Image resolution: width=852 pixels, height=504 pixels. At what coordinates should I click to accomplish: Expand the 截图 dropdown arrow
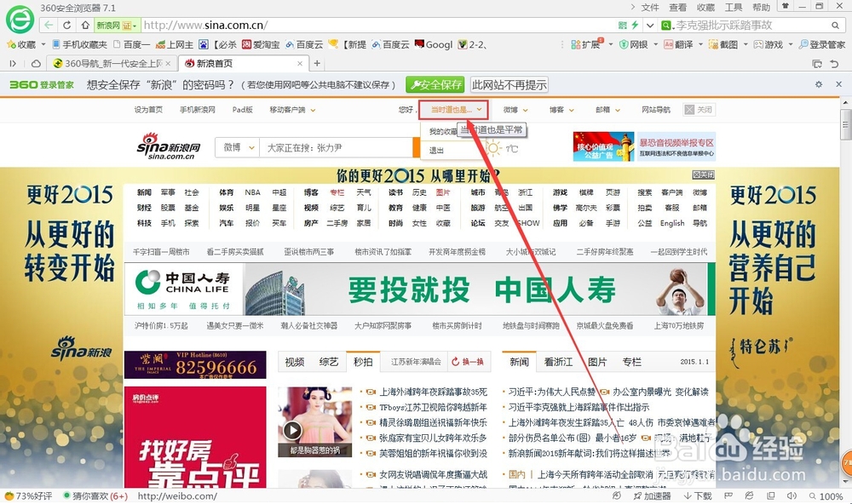pyautogui.click(x=745, y=44)
